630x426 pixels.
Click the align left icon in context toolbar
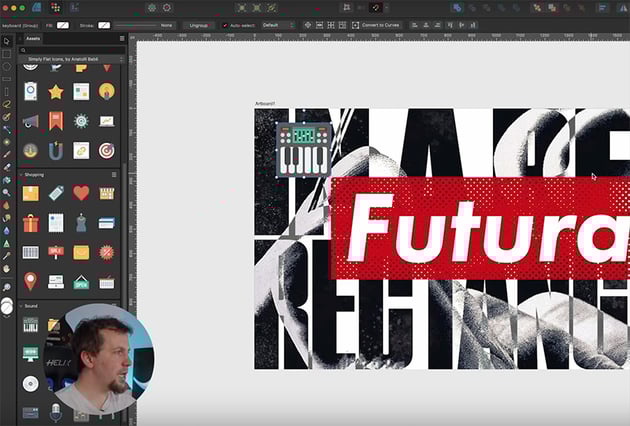pos(414,25)
